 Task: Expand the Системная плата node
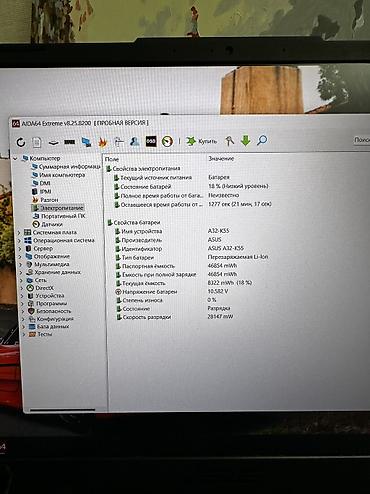(19, 232)
